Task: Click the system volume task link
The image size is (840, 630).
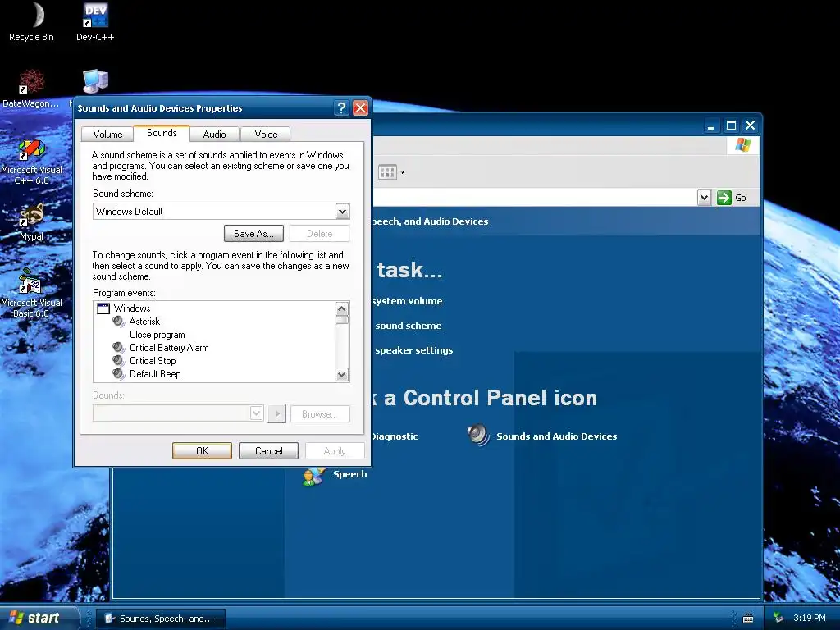Action: click(408, 301)
